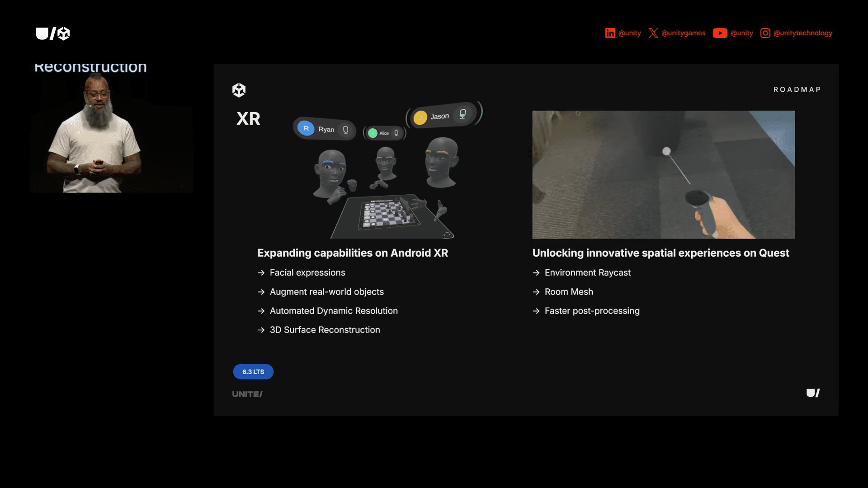Toggle Jason's microphone icon

[x=462, y=114]
